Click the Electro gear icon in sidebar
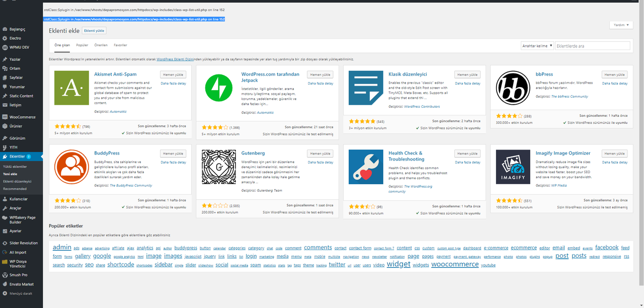 tap(5, 38)
